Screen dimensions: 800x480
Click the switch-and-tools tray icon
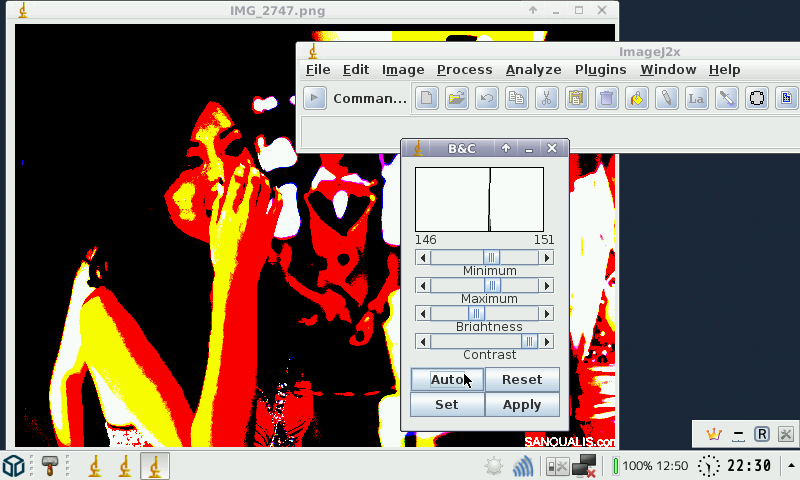coord(557,466)
